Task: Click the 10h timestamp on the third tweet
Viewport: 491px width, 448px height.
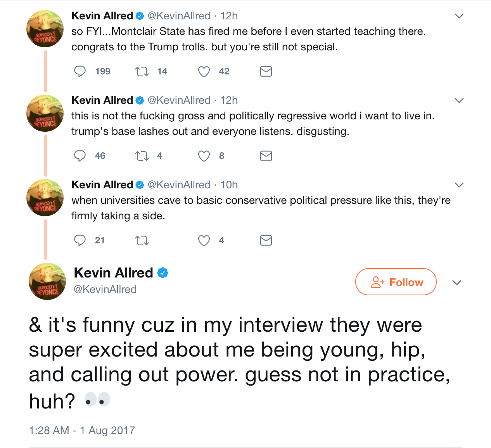Action: point(229,185)
